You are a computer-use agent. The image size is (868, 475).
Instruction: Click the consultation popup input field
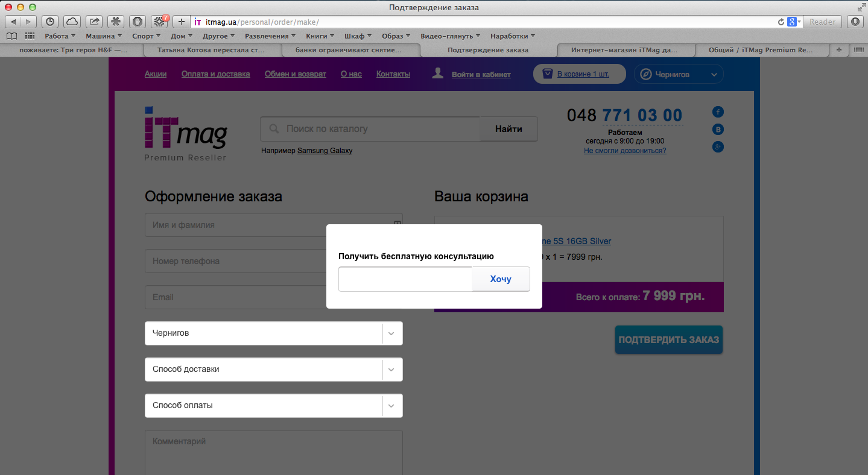(405, 279)
